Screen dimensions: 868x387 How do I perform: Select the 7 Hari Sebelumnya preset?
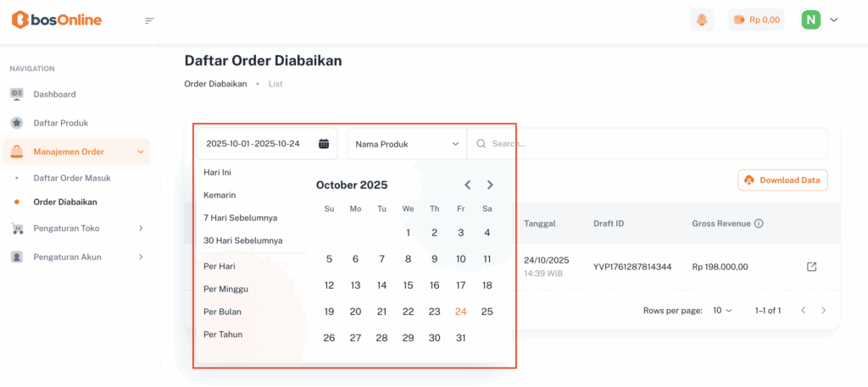pos(240,218)
